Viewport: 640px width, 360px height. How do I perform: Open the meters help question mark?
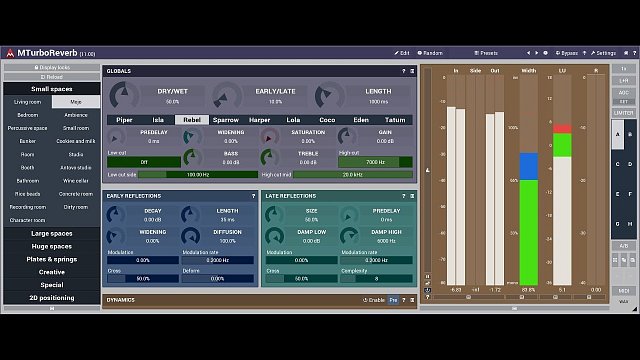coord(427,297)
